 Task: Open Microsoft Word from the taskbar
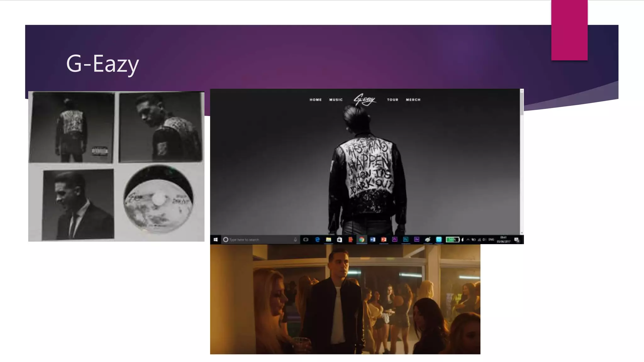373,240
